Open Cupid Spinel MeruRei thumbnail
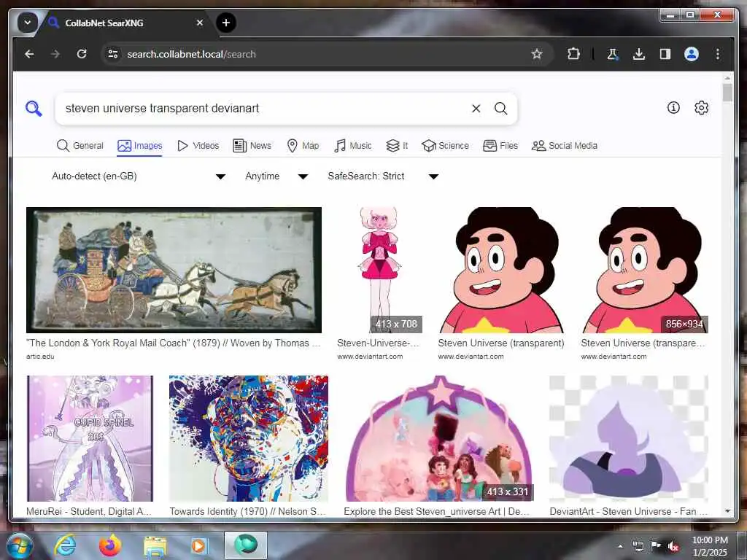The image size is (747, 560). (90, 438)
